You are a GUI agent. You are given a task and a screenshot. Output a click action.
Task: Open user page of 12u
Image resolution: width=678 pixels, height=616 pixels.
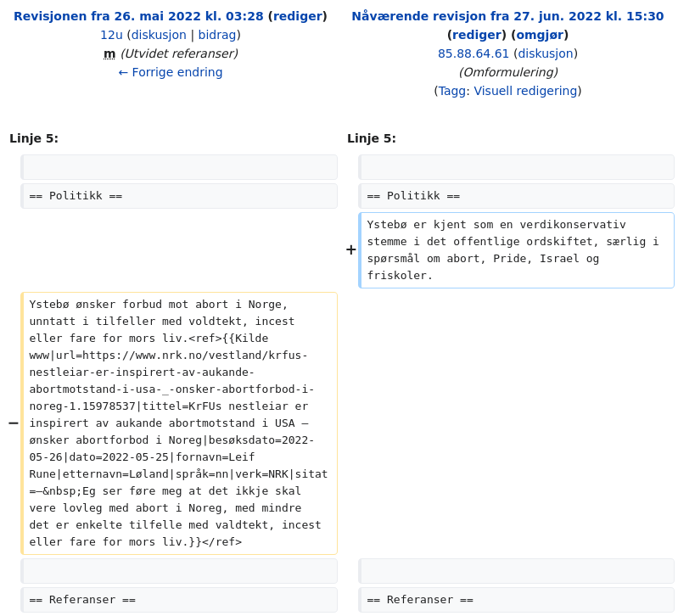pyautogui.click(x=111, y=35)
